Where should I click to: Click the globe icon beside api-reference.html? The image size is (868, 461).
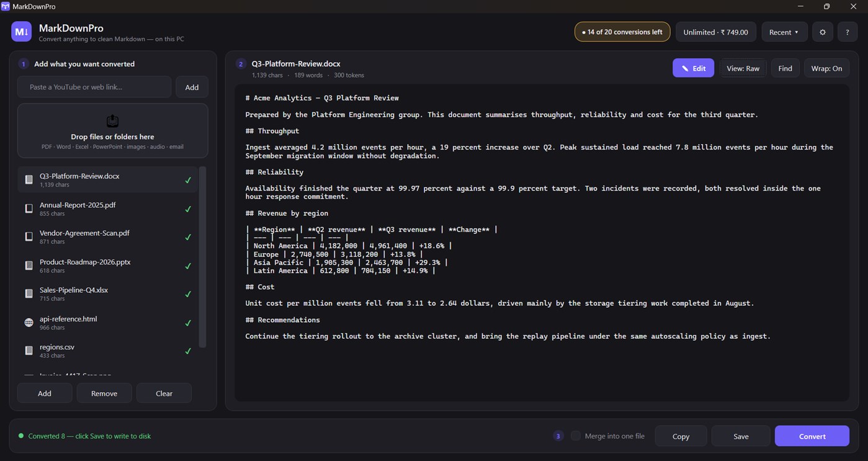tap(29, 323)
